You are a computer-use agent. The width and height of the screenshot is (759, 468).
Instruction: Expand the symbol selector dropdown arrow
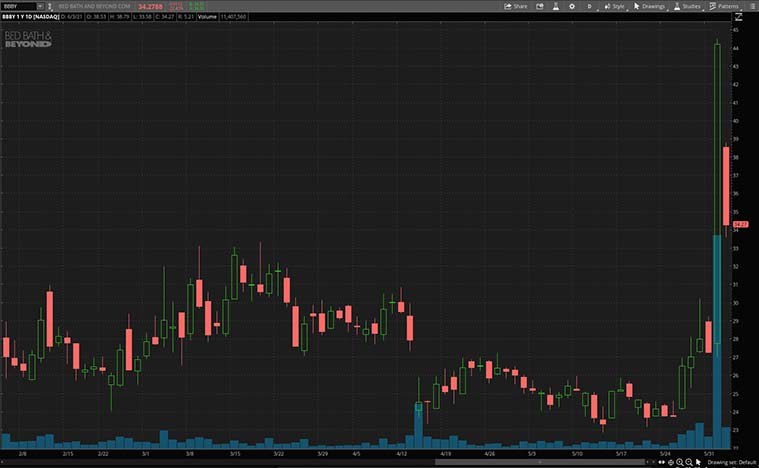tap(39, 6)
